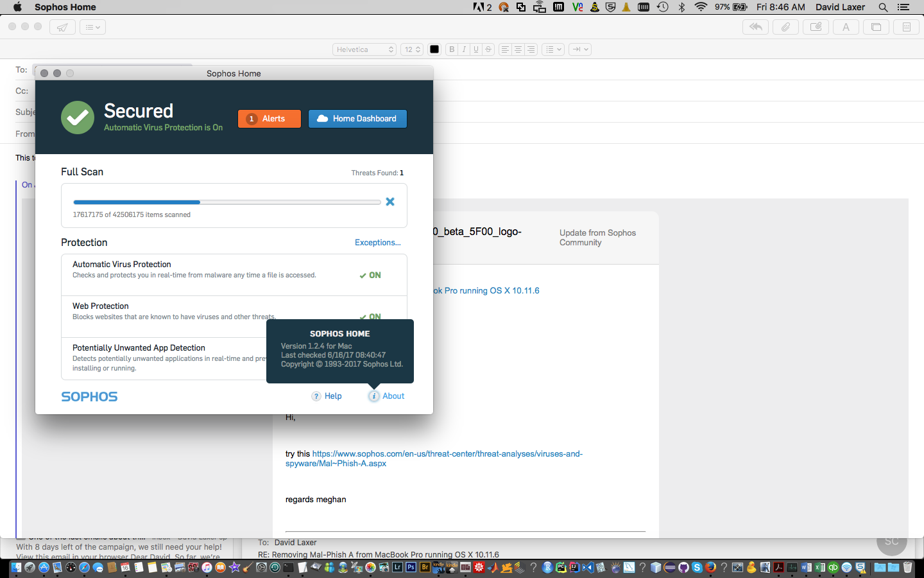Align text center
The image size is (924, 578).
tap(518, 49)
